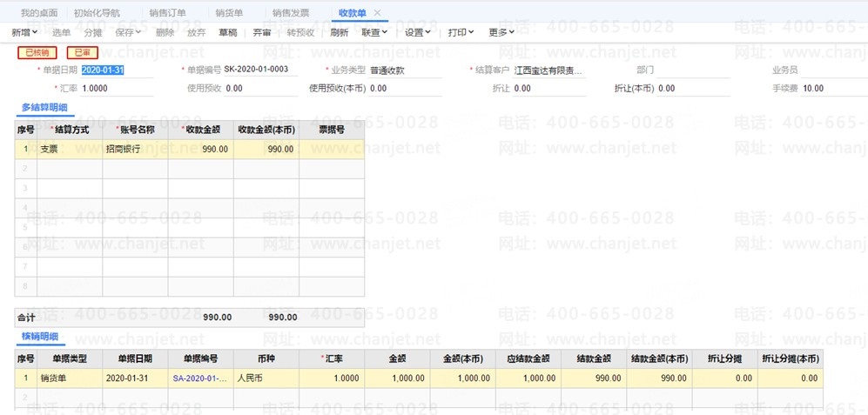Close the 收款单 tab
The image size is (868, 415).
378,13
